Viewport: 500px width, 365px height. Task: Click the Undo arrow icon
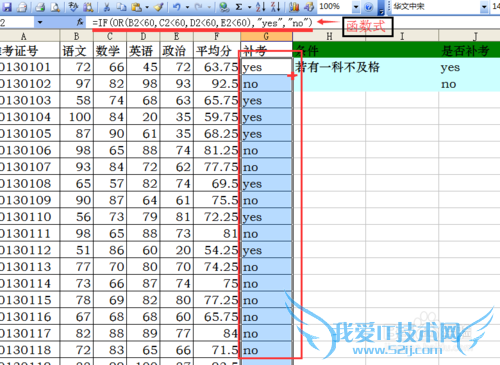pyautogui.click(x=177, y=7)
